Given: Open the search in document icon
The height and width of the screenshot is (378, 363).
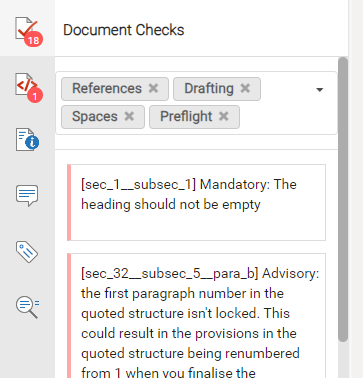Looking at the screenshot, I should pyautogui.click(x=27, y=307).
